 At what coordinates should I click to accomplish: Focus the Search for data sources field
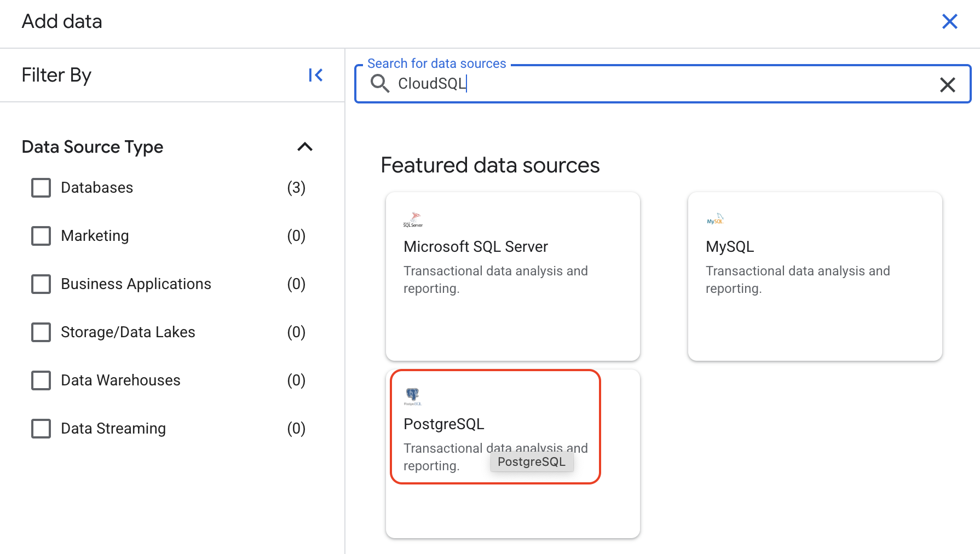[662, 84]
